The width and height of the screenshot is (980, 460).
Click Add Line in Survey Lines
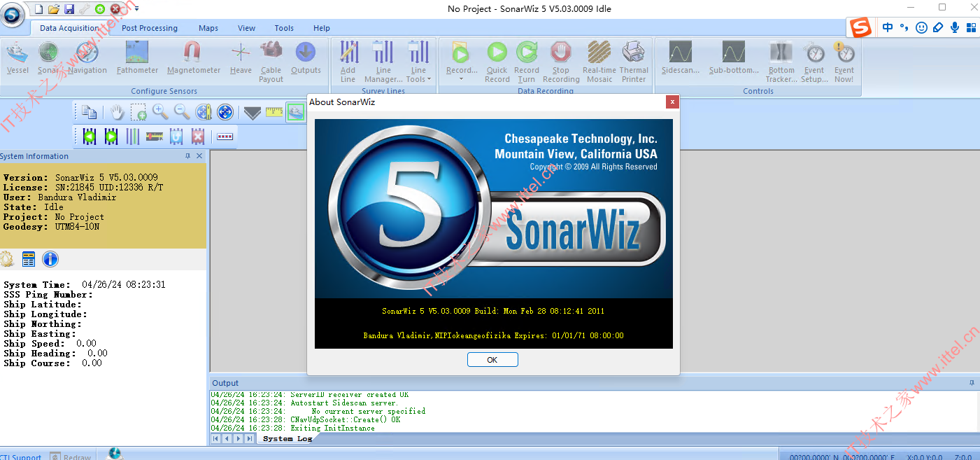click(x=348, y=62)
